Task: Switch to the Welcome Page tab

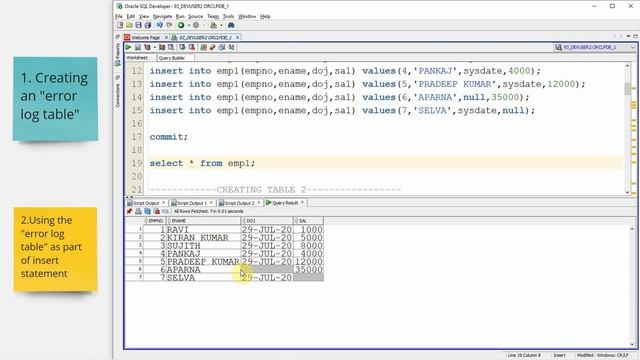Action: 145,38
